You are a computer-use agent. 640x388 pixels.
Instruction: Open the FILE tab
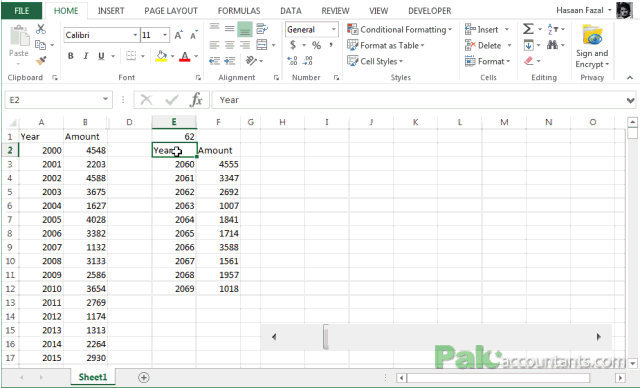[x=22, y=11]
